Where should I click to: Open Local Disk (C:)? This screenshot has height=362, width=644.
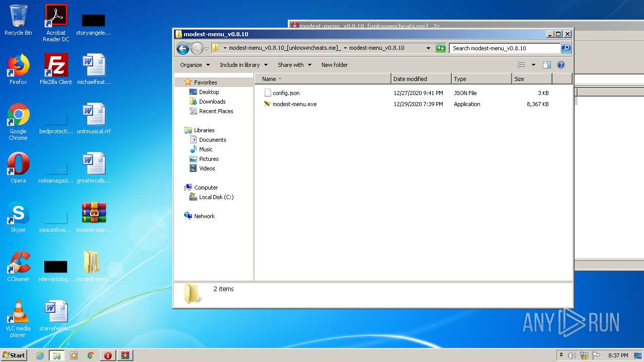click(x=216, y=197)
